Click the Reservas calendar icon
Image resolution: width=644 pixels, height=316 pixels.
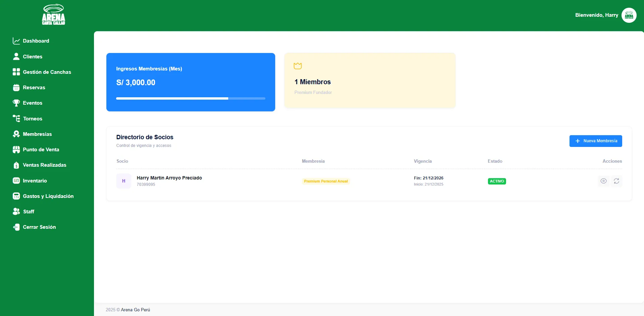point(16,88)
